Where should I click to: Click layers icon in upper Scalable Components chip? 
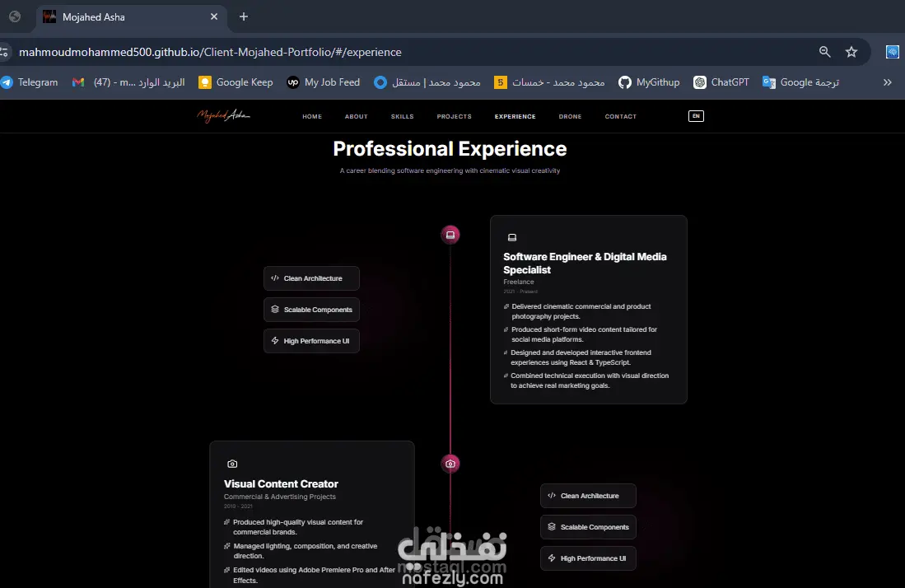[x=275, y=310]
